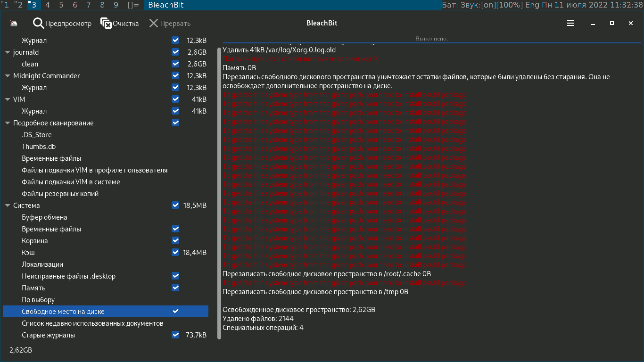644x362 pixels.
Task: Select the Thumbs.db tree item
Action: [39, 147]
